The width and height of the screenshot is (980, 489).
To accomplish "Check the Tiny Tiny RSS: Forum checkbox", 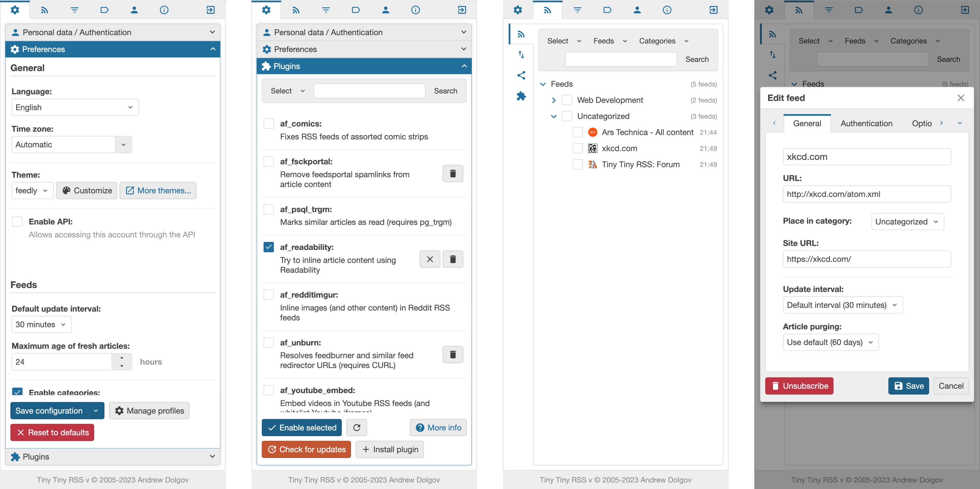I will 577,165.
